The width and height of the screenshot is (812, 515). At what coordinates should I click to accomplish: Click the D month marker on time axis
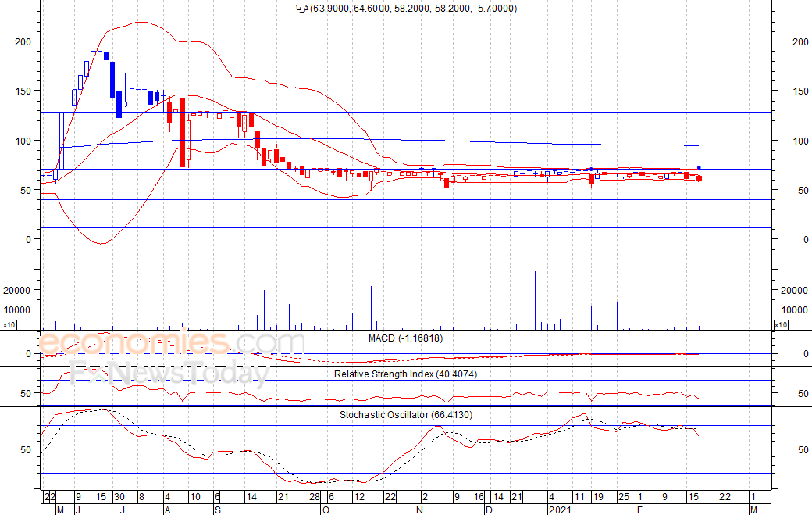[489, 510]
